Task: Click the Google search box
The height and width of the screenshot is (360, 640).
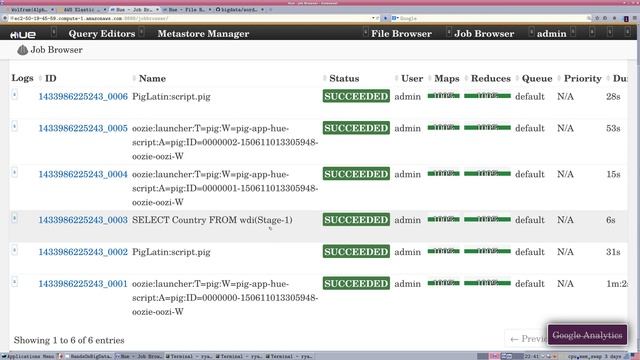Action: pos(492,18)
